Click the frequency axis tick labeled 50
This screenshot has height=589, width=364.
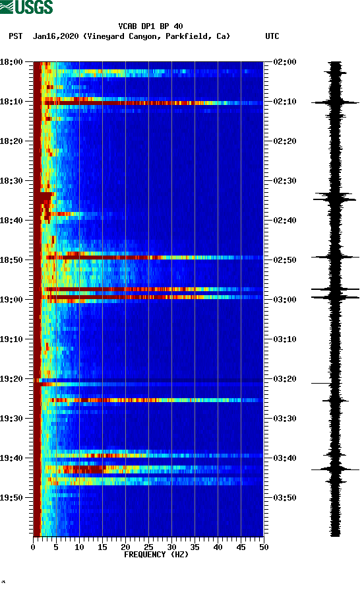(x=264, y=547)
